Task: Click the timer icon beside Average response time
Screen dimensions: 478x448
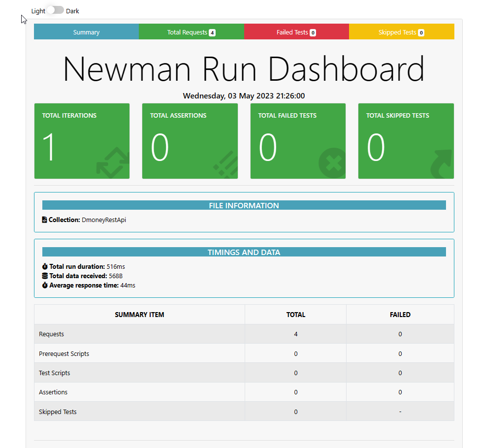Action: click(x=44, y=285)
